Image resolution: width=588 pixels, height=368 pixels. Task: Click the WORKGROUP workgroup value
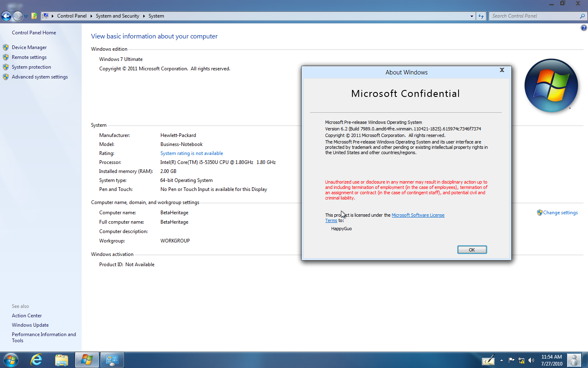tap(175, 241)
